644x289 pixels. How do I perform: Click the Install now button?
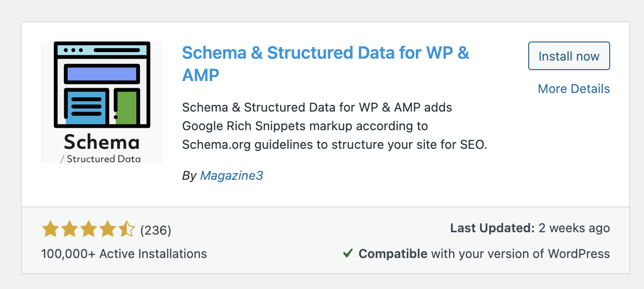tap(569, 56)
